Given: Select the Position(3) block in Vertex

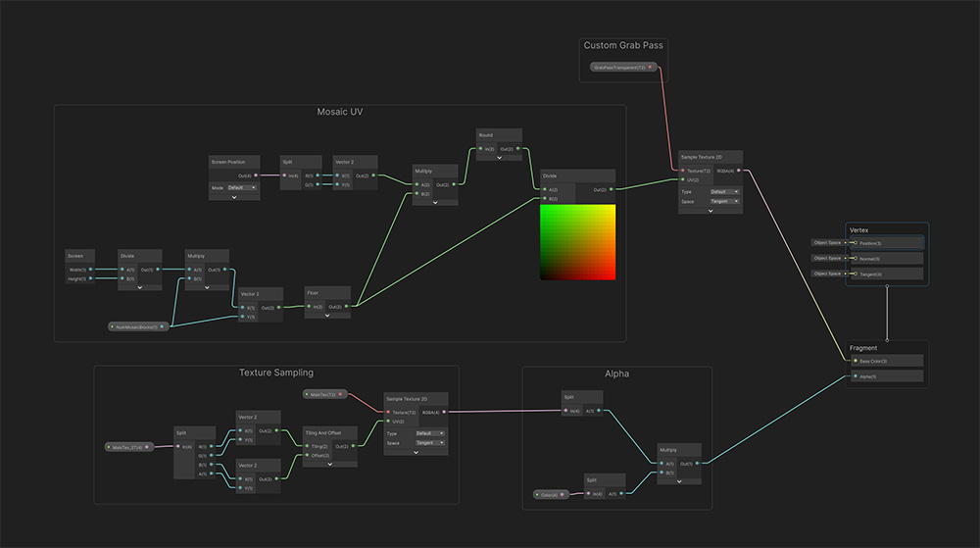Looking at the screenshot, I should (887, 243).
